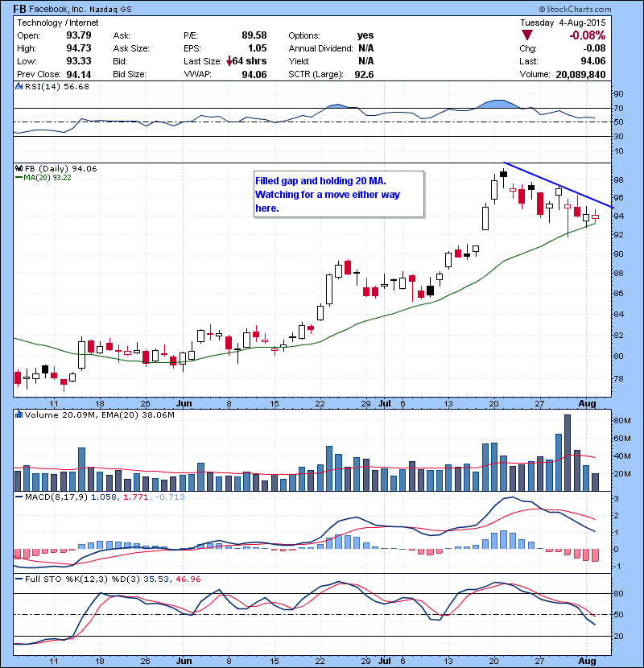Viewport: 644px width, 668px height.
Task: Click the EPS value 1.05
Action: pyautogui.click(x=258, y=48)
